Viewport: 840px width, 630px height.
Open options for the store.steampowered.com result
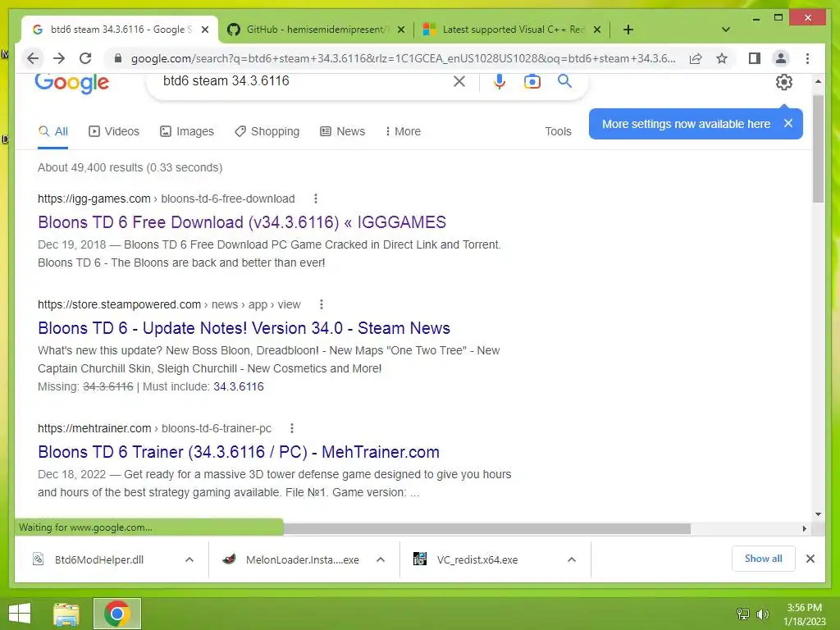pyautogui.click(x=322, y=304)
